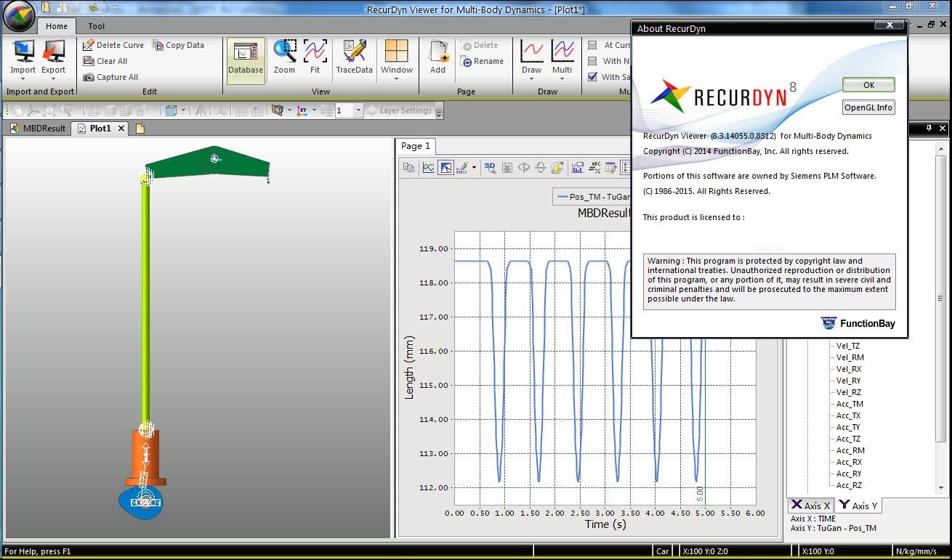Switch to the Home ribbon tab
This screenshot has width=952, height=560.
click(57, 26)
